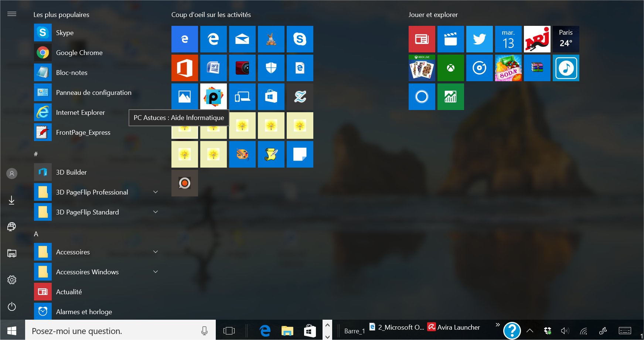Launch the Candy Crush Soda tile
644x340 pixels.
(508, 68)
